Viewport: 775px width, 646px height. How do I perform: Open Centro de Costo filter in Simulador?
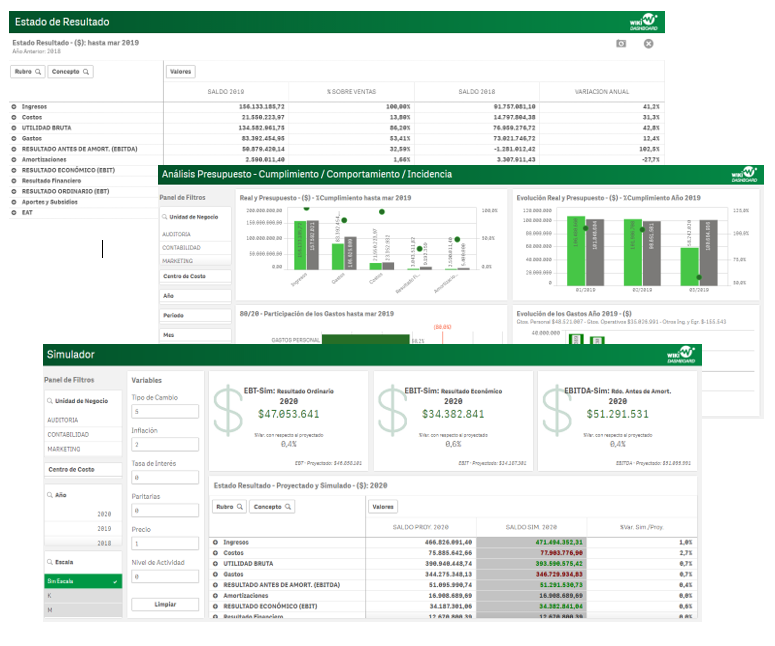click(x=83, y=470)
